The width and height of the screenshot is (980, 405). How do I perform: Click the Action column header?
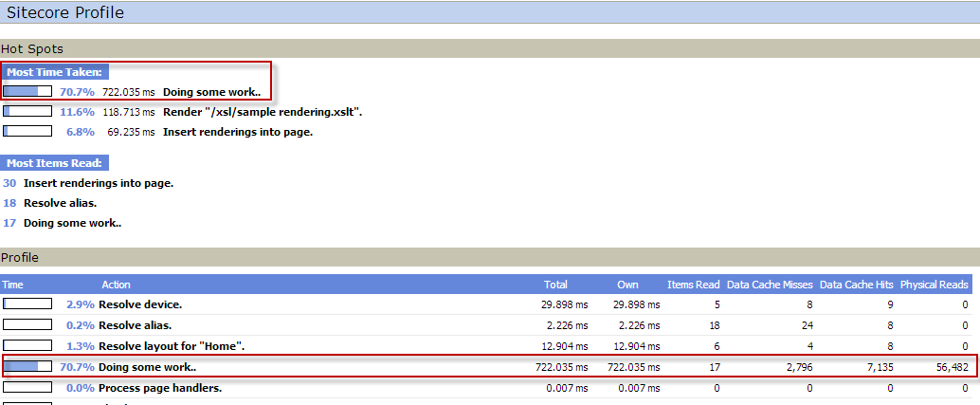click(117, 285)
